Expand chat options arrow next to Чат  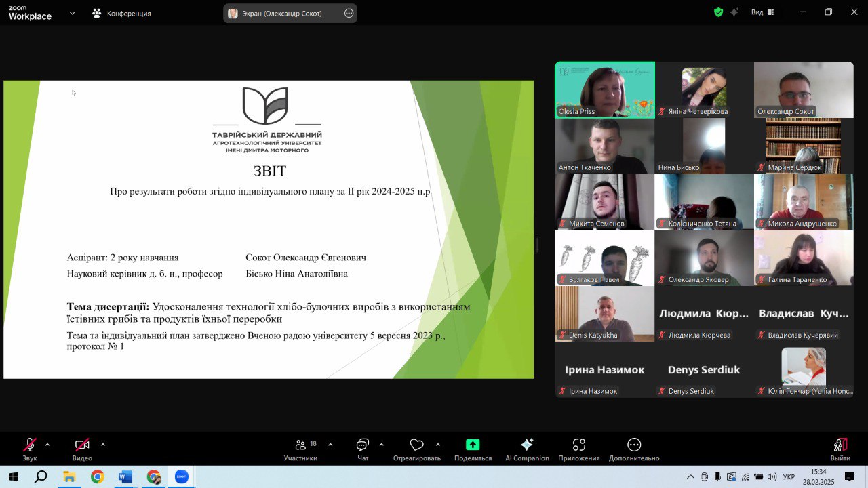pos(381,445)
